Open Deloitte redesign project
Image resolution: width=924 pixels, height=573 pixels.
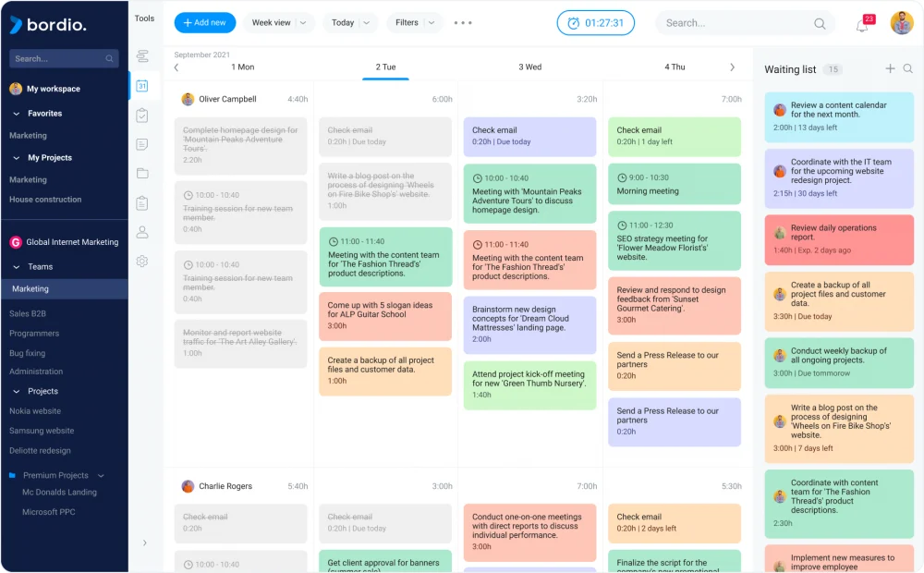click(x=40, y=451)
